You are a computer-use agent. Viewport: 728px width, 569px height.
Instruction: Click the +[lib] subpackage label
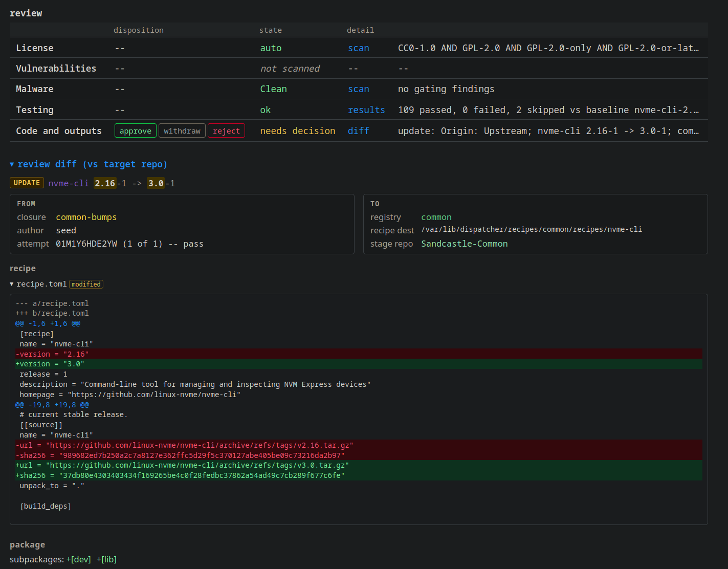coord(106,560)
